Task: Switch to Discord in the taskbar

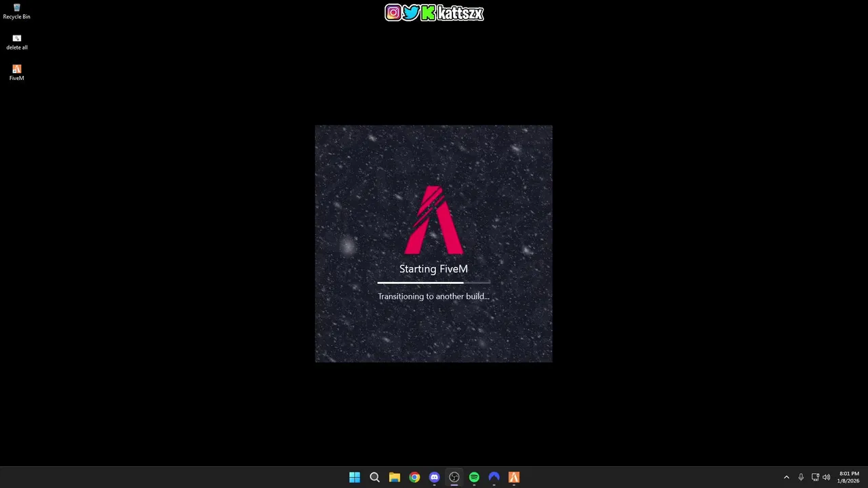Action: click(x=434, y=477)
